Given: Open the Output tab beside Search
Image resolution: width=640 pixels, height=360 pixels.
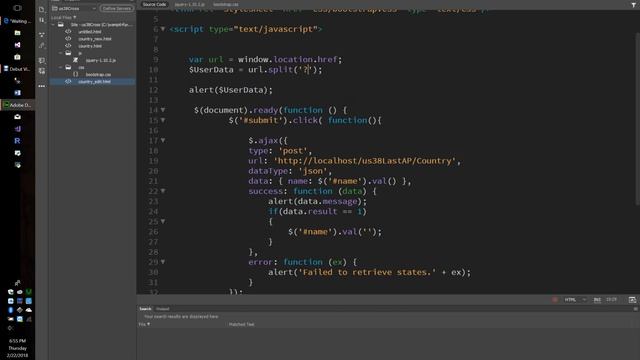Looking at the screenshot, I should point(162,309).
